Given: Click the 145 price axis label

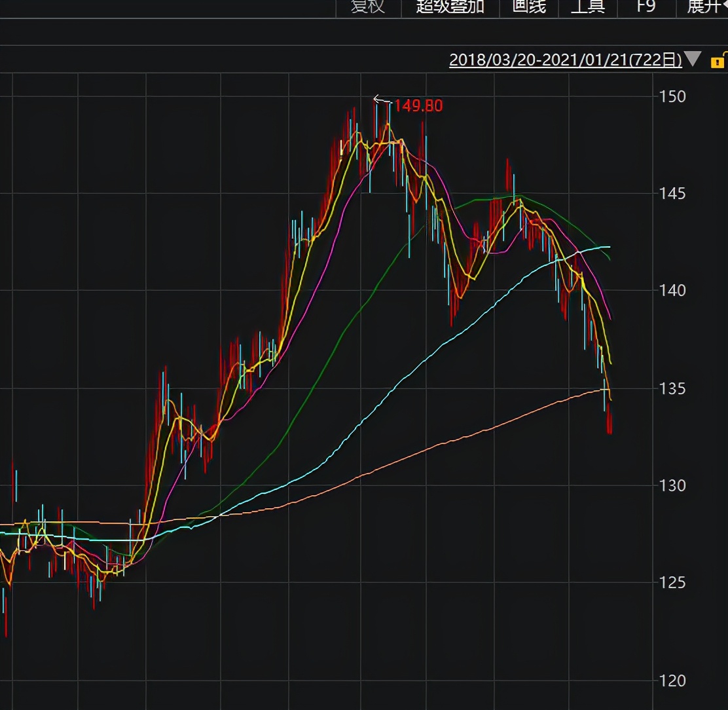Looking at the screenshot, I should point(673,194).
